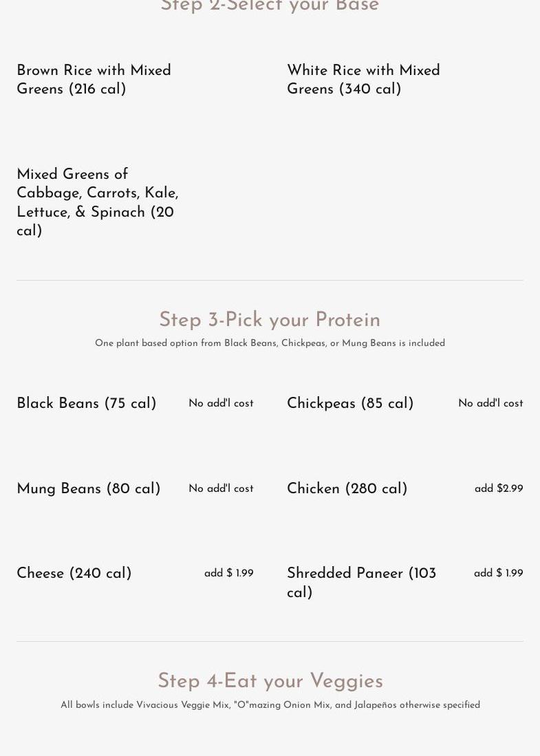The height and width of the screenshot is (756, 540).
Task: Select Brown Rice with Mixed Greens base
Action: pyautogui.click(x=94, y=80)
